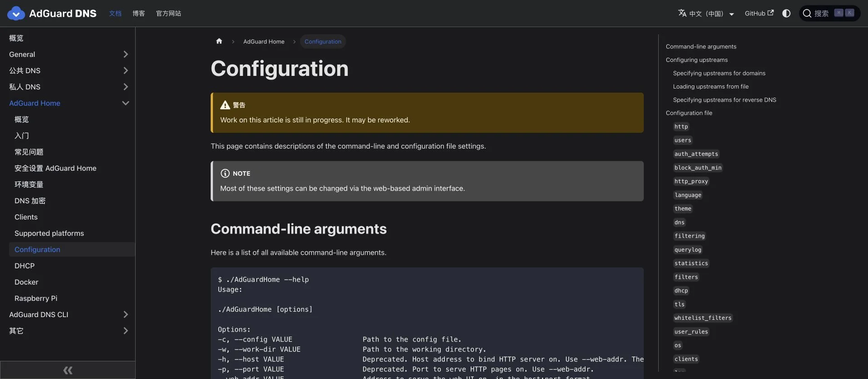Collapse sidebar with double-arrow button
Screen dimensions: 868x379
(68, 370)
